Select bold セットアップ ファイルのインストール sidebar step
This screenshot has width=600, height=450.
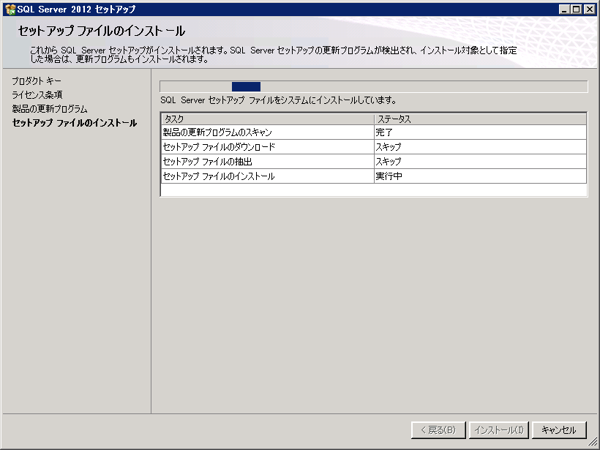75,123
